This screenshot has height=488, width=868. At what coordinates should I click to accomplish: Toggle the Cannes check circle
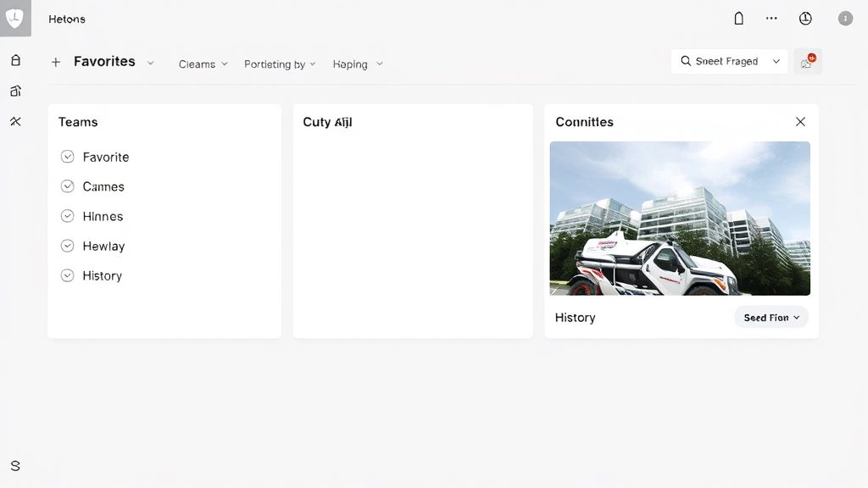click(67, 186)
